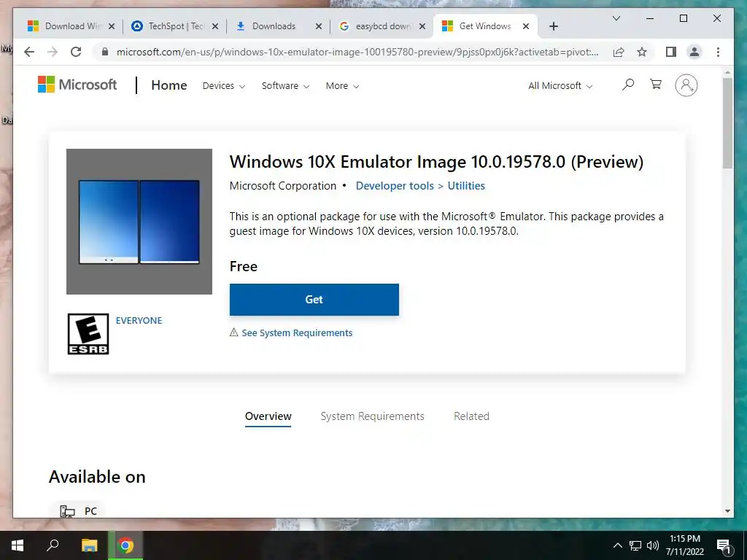Open File Explorer from the taskbar

point(89,545)
